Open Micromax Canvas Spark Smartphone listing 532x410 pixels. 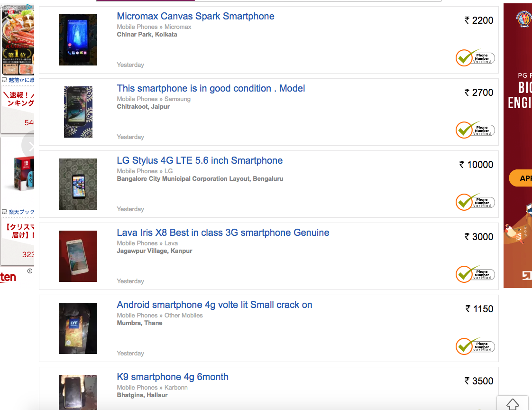click(x=195, y=16)
